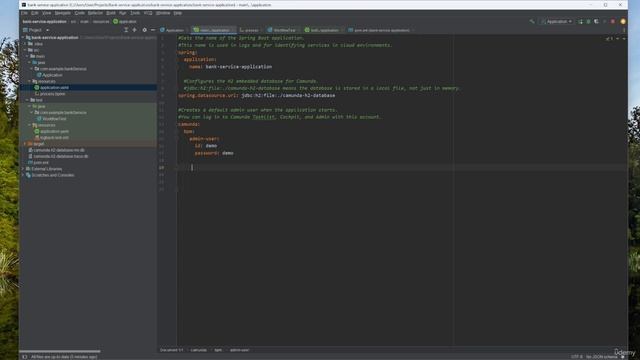Expand the target folder
640x360 pixels.
[x=25, y=144]
